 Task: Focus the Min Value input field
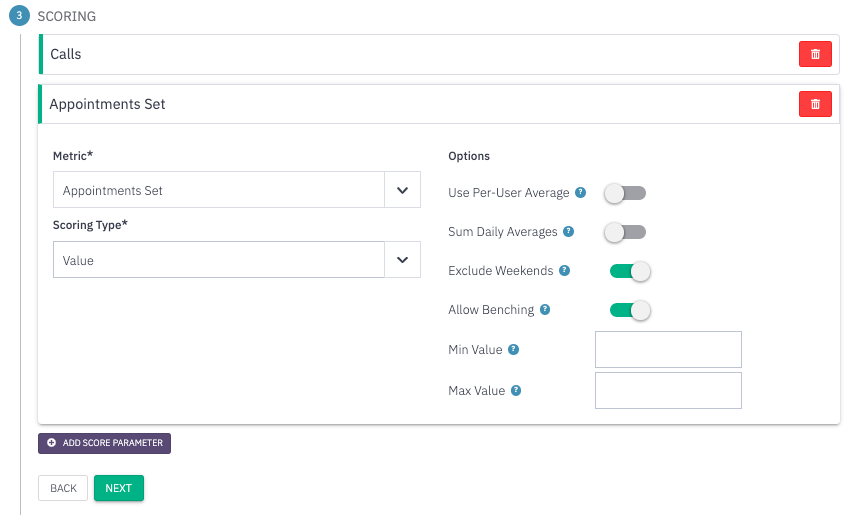(x=668, y=349)
